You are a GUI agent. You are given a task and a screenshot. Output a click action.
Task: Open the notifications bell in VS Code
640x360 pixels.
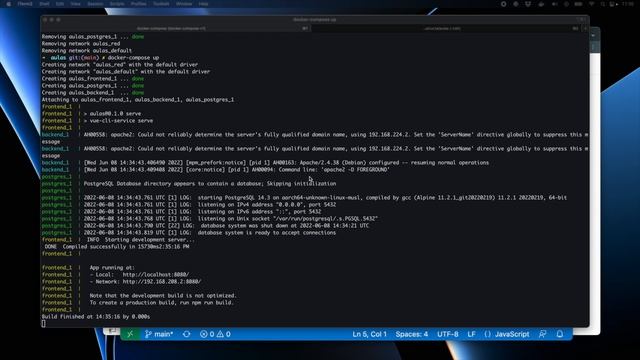pyautogui.click(x=560, y=334)
